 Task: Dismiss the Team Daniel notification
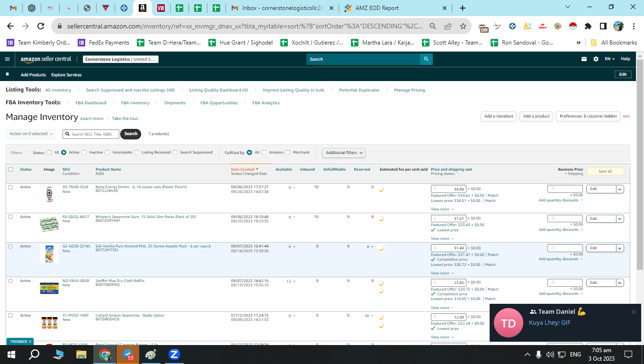[x=634, y=311]
